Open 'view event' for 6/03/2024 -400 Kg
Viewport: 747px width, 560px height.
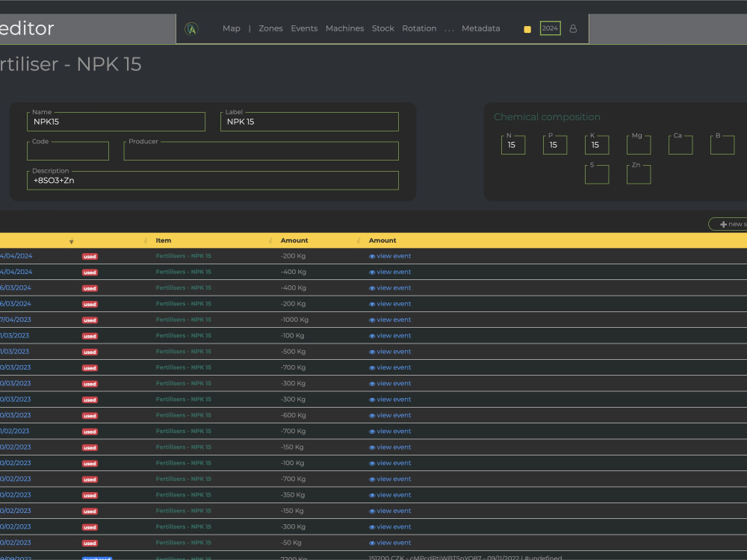pos(390,288)
